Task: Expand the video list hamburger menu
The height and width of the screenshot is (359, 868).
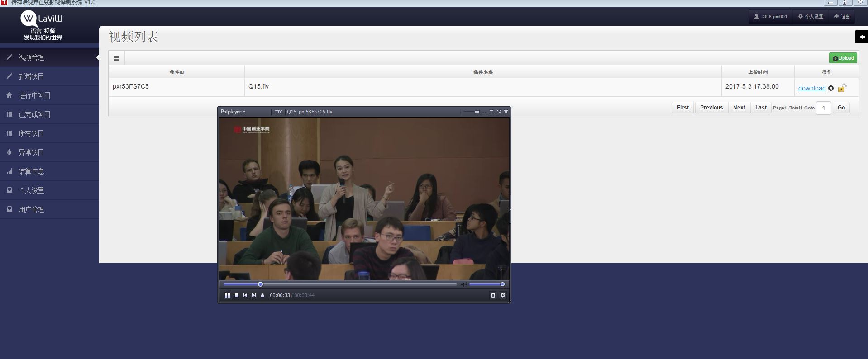Action: [x=117, y=58]
